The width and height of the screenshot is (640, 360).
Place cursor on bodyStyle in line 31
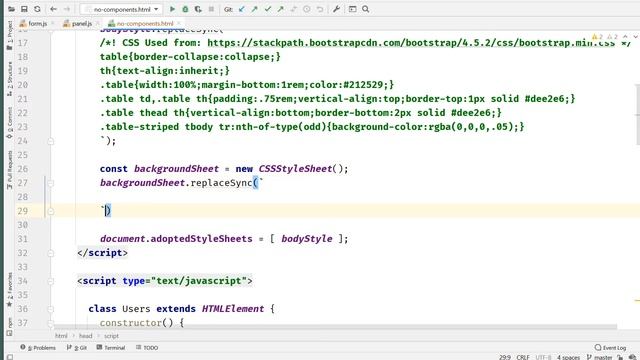[307, 239]
